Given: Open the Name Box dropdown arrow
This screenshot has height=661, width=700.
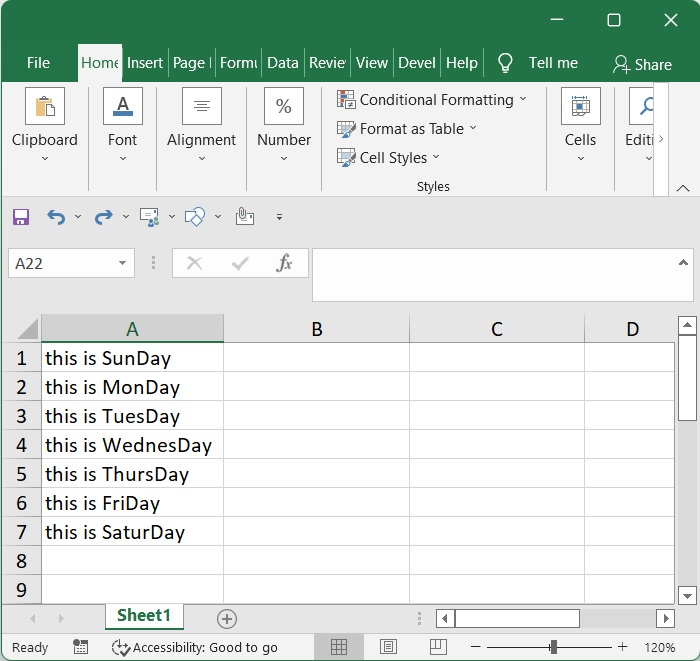Looking at the screenshot, I should [x=123, y=263].
